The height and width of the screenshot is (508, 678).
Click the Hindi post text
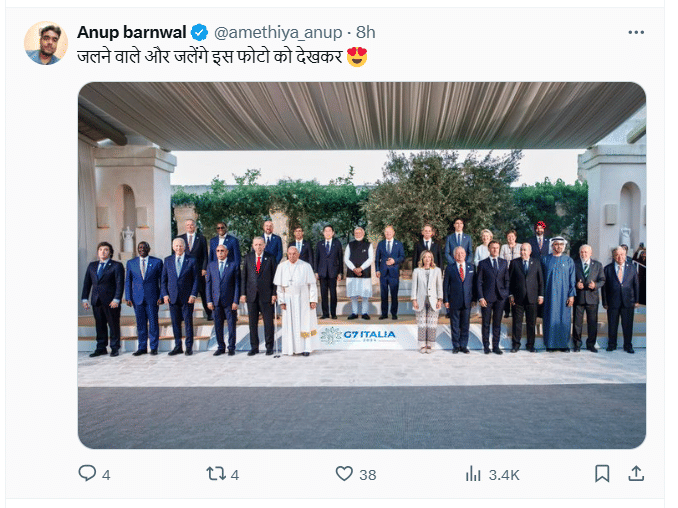pos(210,57)
